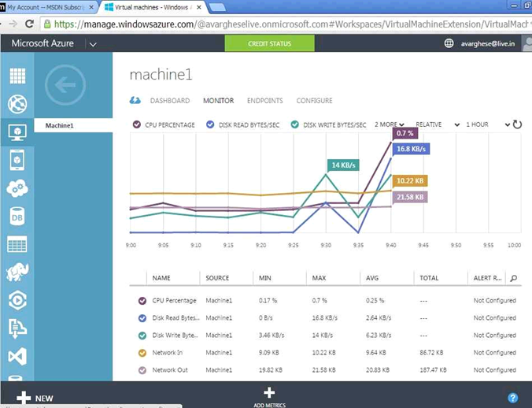
Task: Expand the Microsoft Azure header chevron
Action: coord(93,44)
